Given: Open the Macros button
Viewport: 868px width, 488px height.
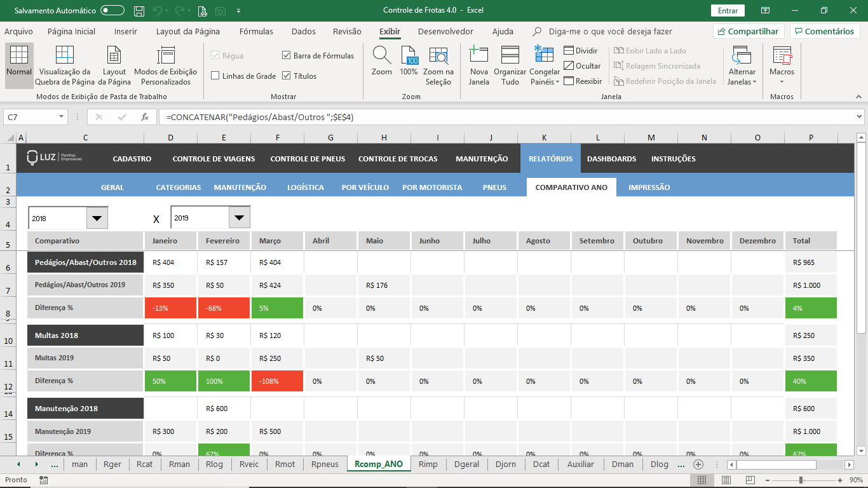Looking at the screenshot, I should [x=782, y=66].
